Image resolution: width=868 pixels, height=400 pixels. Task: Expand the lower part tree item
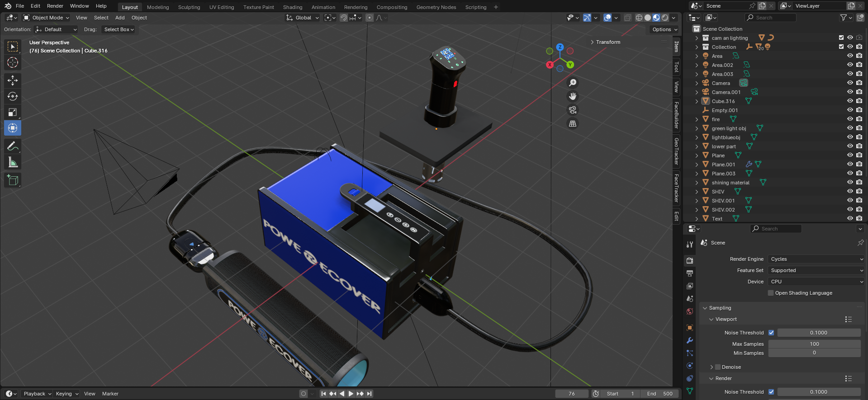[x=697, y=146]
